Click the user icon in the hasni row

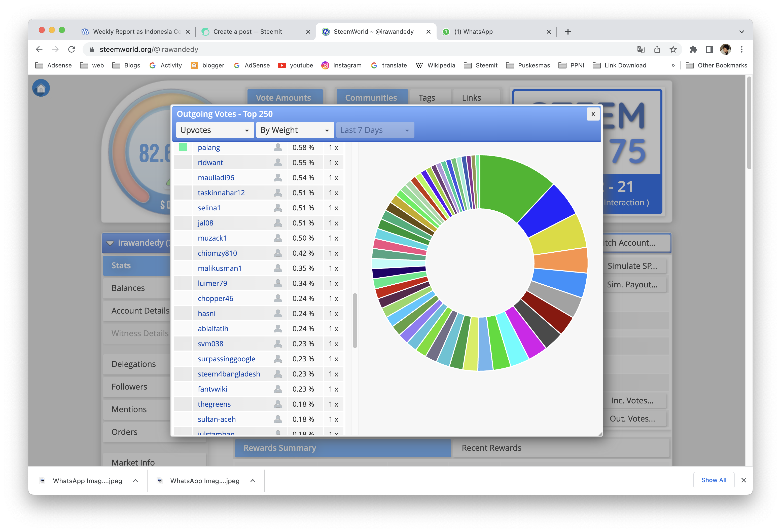click(278, 313)
